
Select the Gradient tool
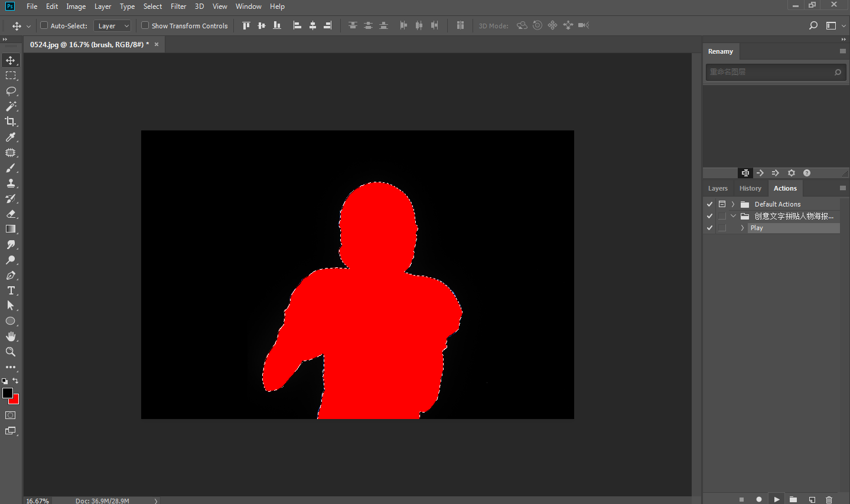(x=11, y=229)
